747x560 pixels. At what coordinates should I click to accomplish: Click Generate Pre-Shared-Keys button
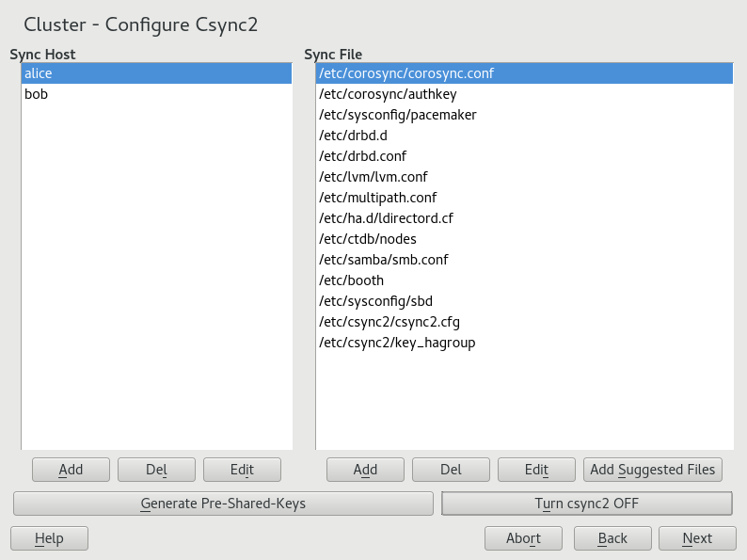[223, 504]
